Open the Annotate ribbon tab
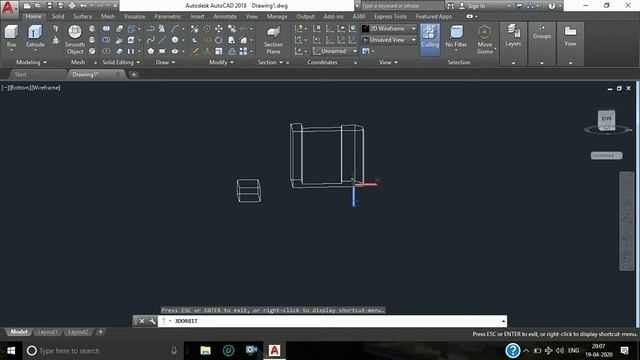Screen dimensions: 640x360 coord(225,16)
